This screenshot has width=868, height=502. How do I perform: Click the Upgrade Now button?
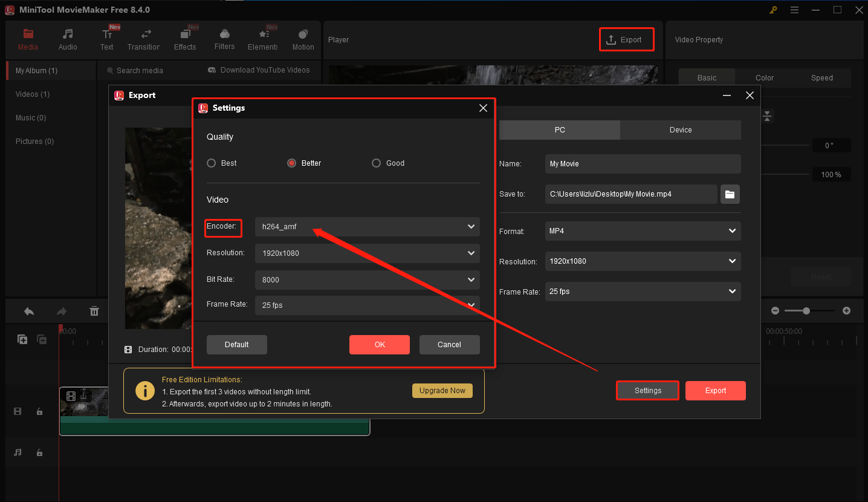click(442, 390)
